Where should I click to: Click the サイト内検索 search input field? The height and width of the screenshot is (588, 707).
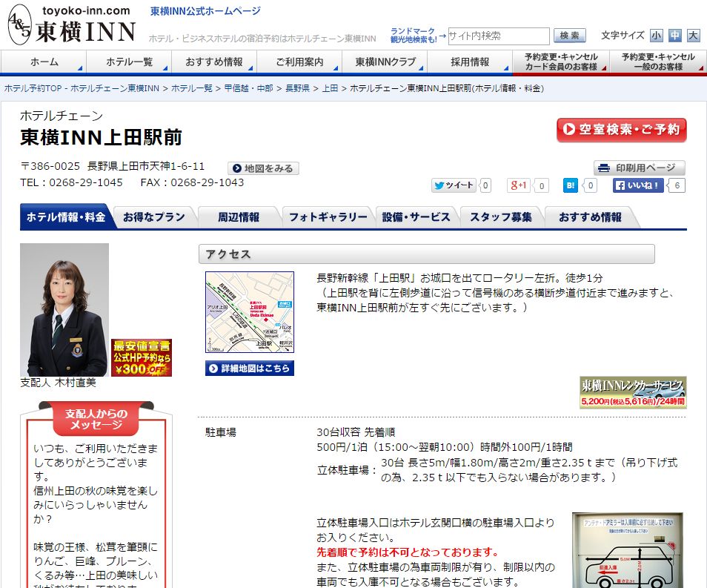(x=499, y=36)
